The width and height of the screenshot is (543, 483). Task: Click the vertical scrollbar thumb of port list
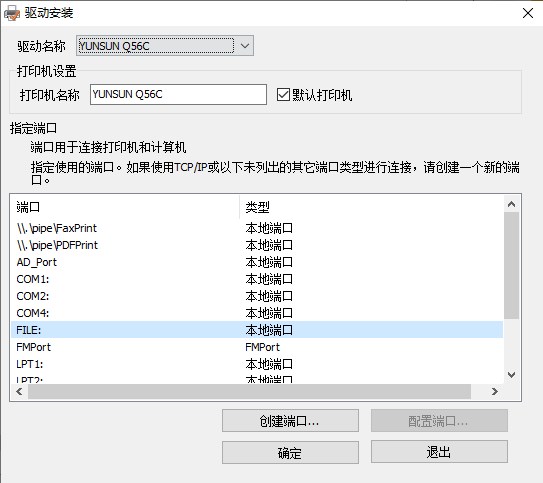pyautogui.click(x=511, y=265)
